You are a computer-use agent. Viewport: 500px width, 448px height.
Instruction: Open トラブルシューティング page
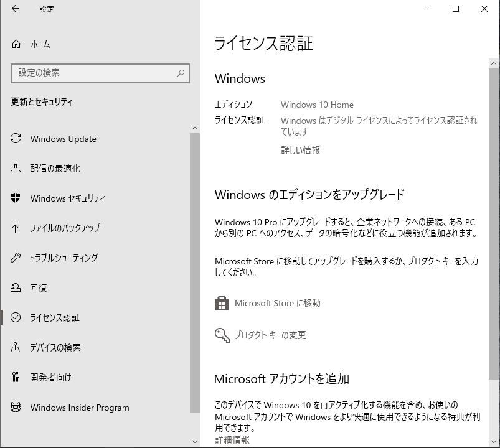pos(63,258)
